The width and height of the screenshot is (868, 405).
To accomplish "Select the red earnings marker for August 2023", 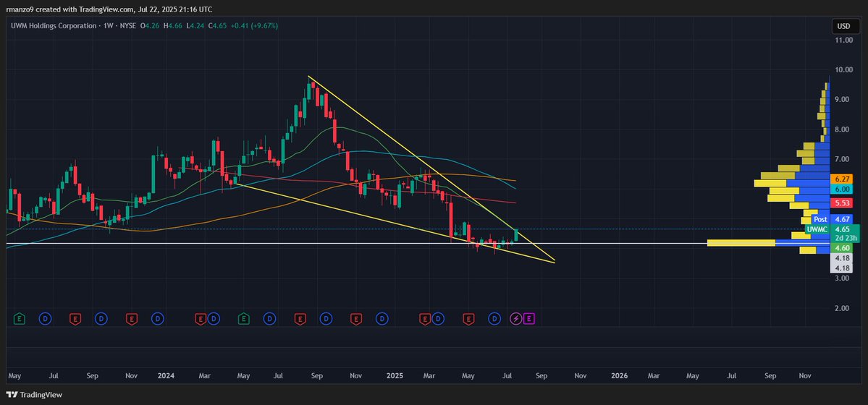I will click(74, 319).
